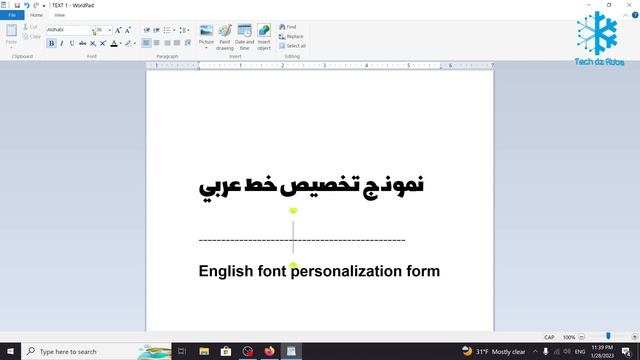Click the Cut button
The width and height of the screenshot is (640, 360).
[30, 27]
